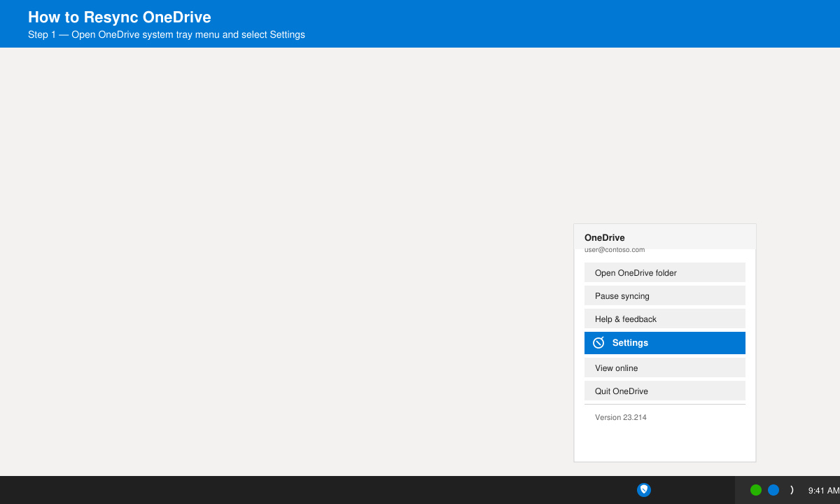Viewport: 840px width, 504px height.
Task: Click Open OneDrive folder menu entry
Action: (x=665, y=272)
